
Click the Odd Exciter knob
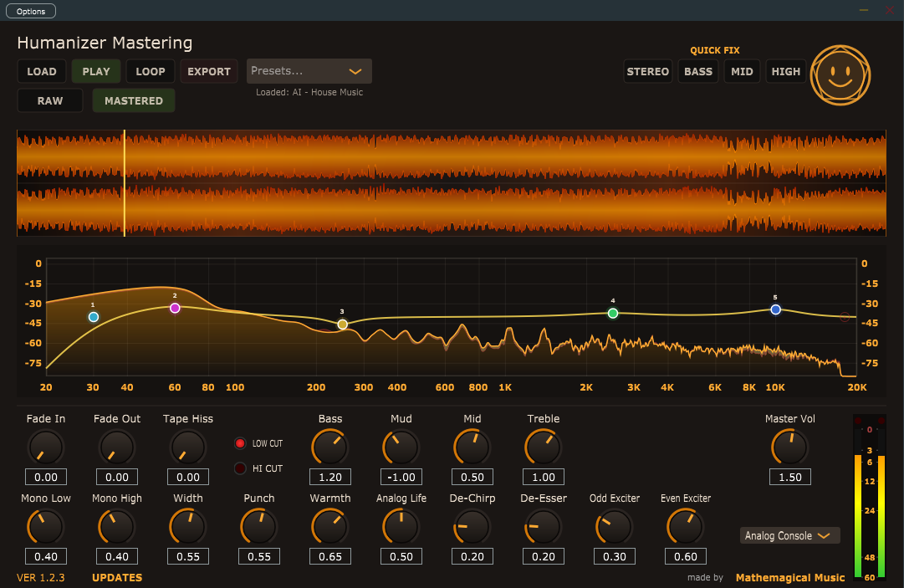(x=615, y=527)
